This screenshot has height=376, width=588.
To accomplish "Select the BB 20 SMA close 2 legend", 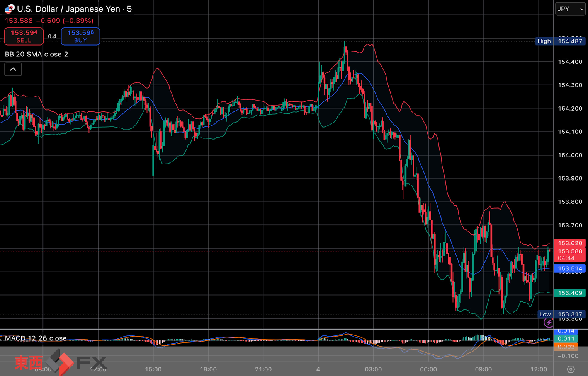I will 36,54.
